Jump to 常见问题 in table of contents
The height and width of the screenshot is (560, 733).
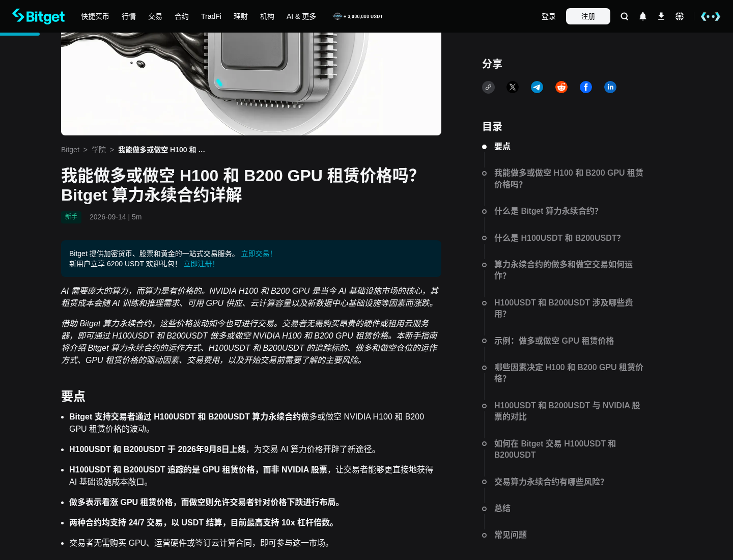click(511, 535)
